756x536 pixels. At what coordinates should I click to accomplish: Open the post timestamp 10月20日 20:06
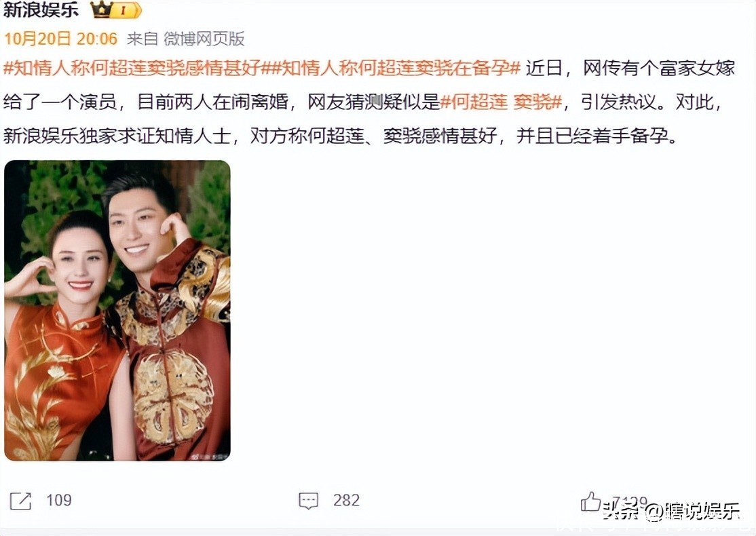point(61,39)
